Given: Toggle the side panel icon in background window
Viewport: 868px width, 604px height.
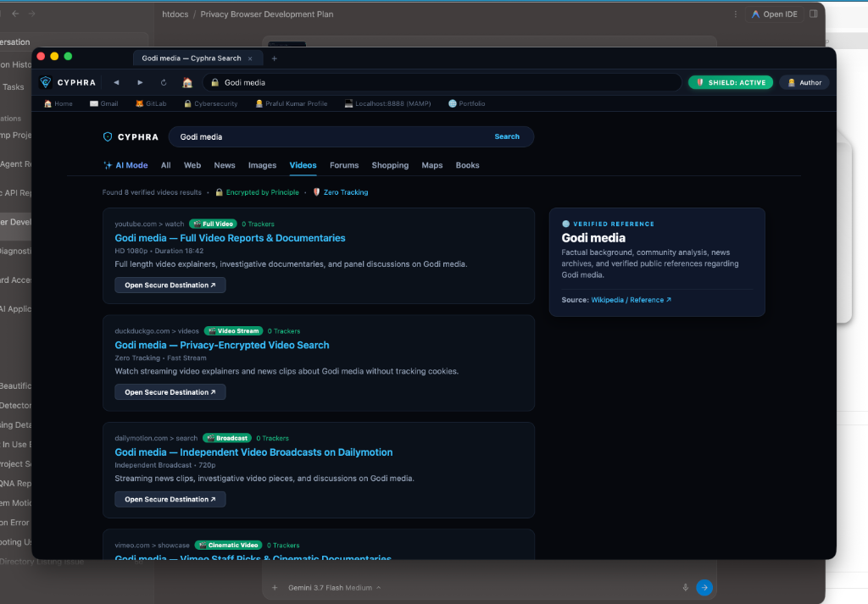Looking at the screenshot, I should (813, 14).
